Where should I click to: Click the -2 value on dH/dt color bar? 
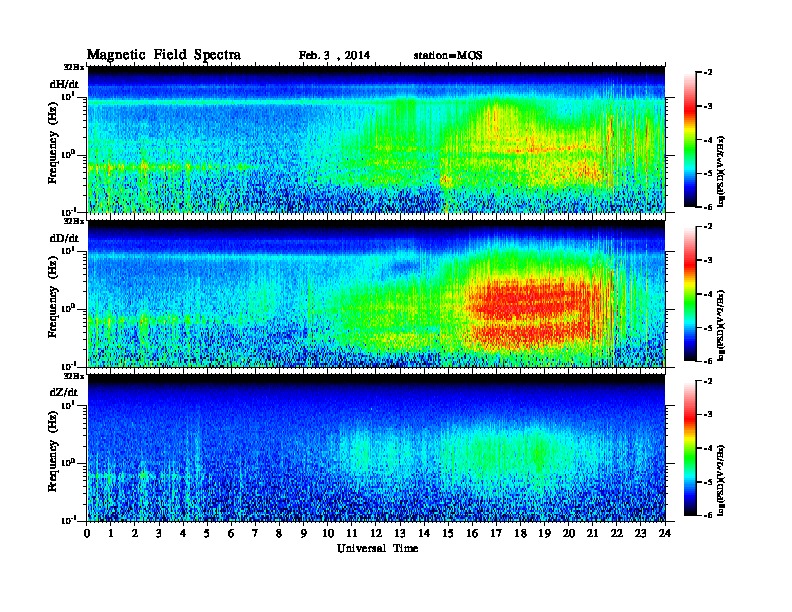pos(708,73)
